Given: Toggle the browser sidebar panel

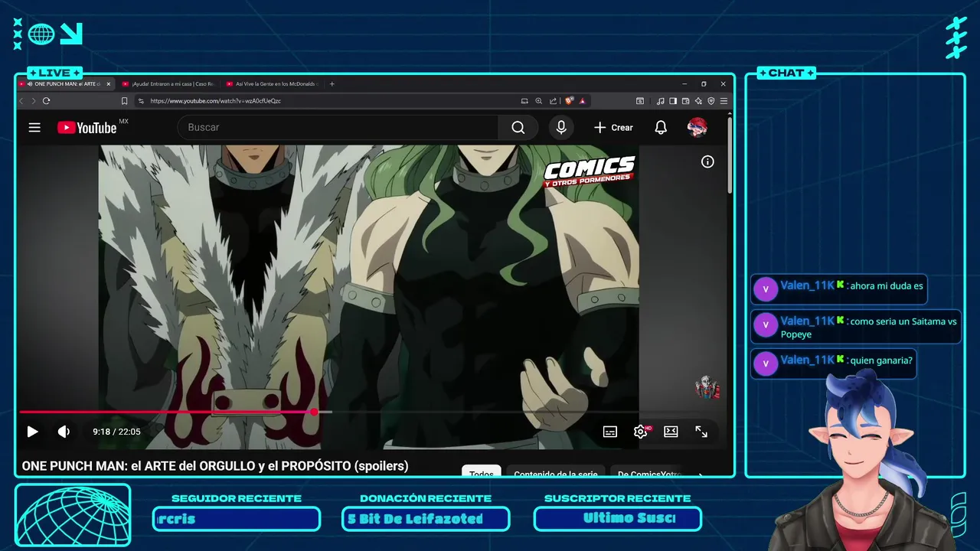Looking at the screenshot, I should [x=673, y=101].
